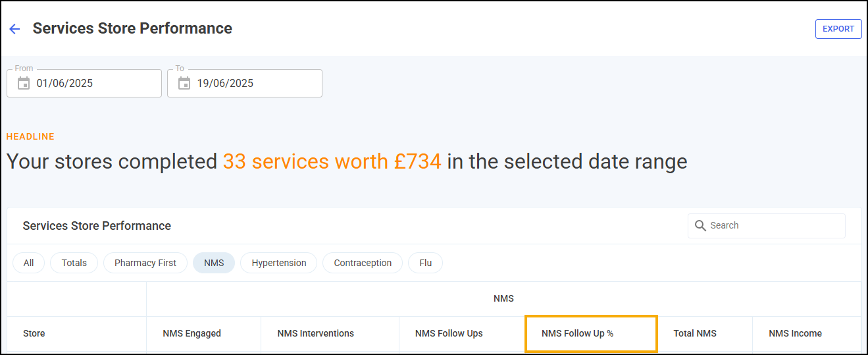Sort by the Store column header
Viewport: 868px width, 355px height.
coord(34,333)
